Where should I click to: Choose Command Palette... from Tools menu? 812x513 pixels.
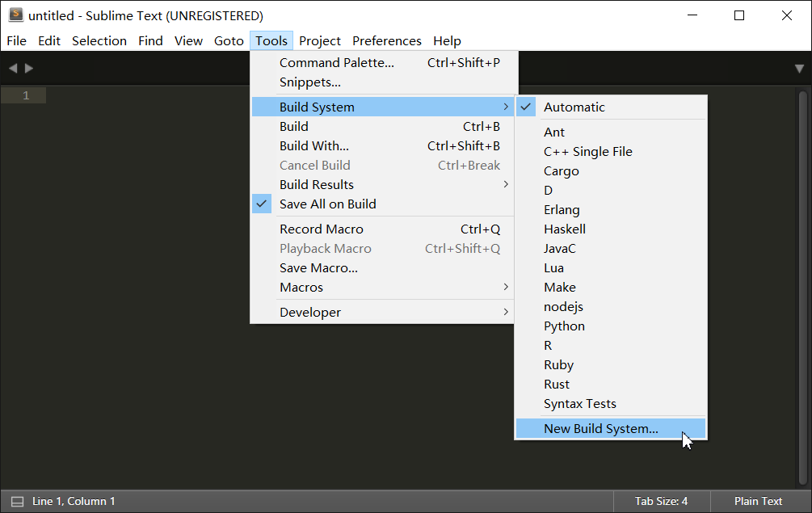[382, 63]
